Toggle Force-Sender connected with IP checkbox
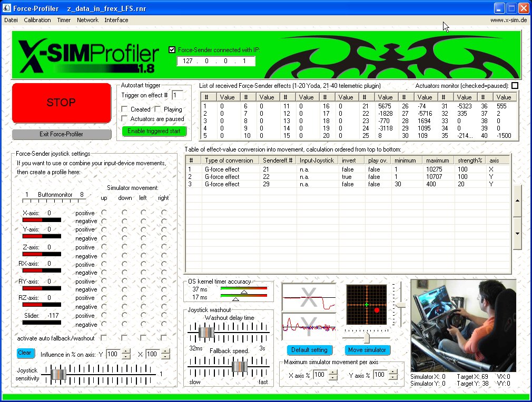Image resolution: width=532 pixels, height=402 pixels. click(x=172, y=50)
